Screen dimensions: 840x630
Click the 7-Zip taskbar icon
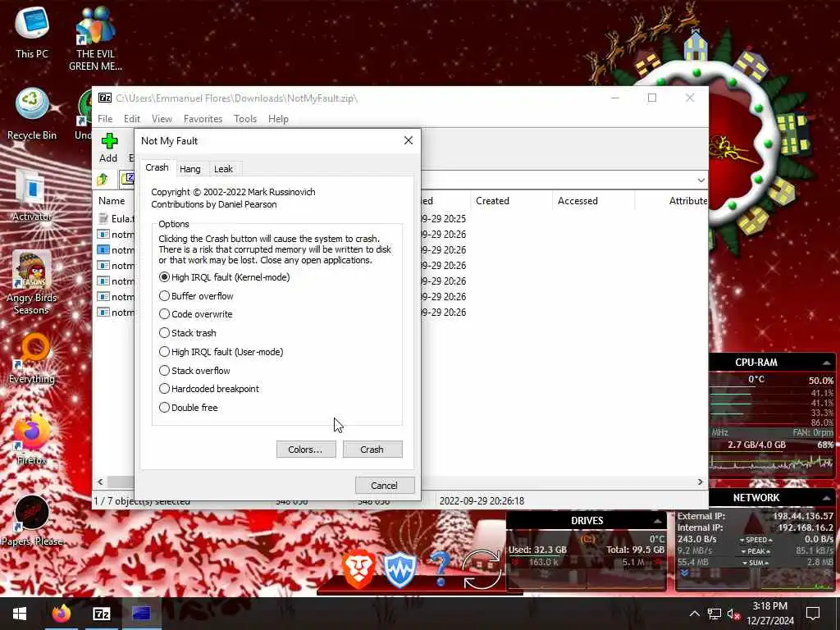pos(101,614)
